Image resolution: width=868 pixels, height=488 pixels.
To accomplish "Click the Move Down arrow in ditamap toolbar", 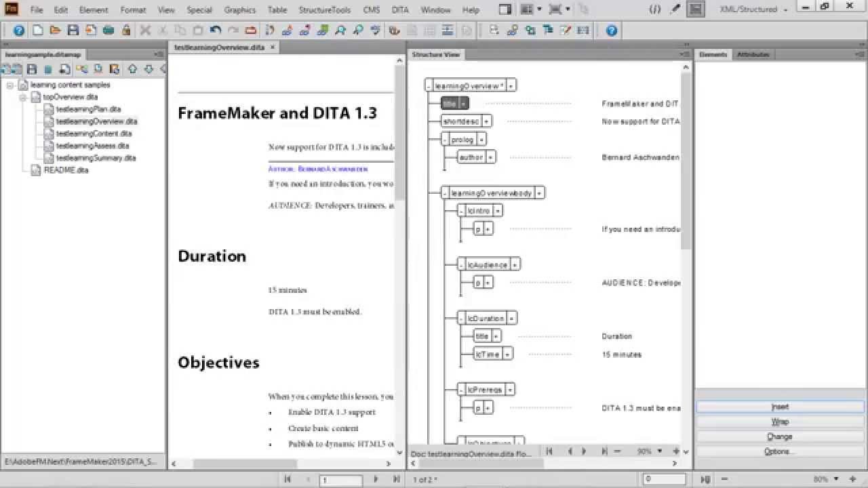I will 149,69.
